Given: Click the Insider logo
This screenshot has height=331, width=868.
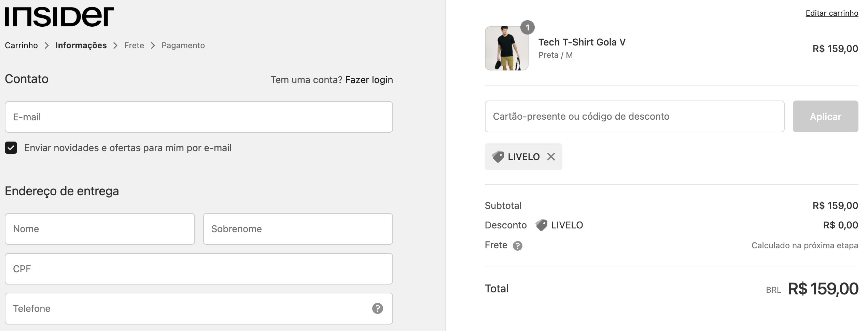Looking at the screenshot, I should [x=59, y=17].
